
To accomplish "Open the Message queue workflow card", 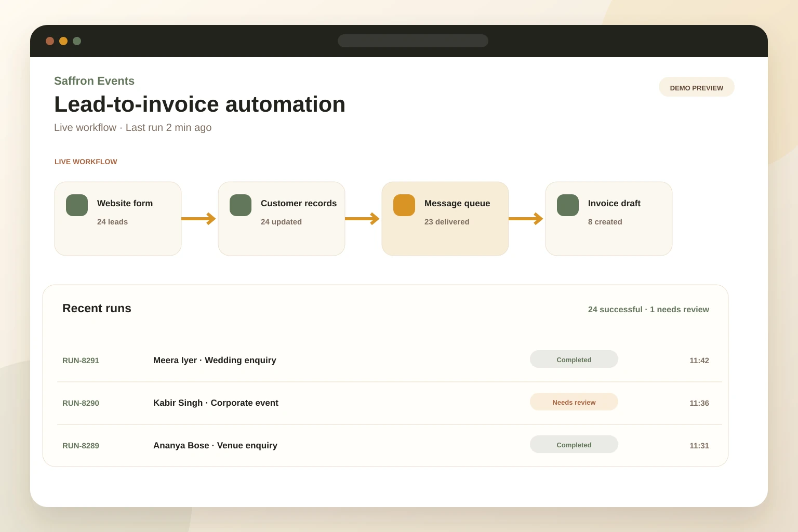I will 445,219.
